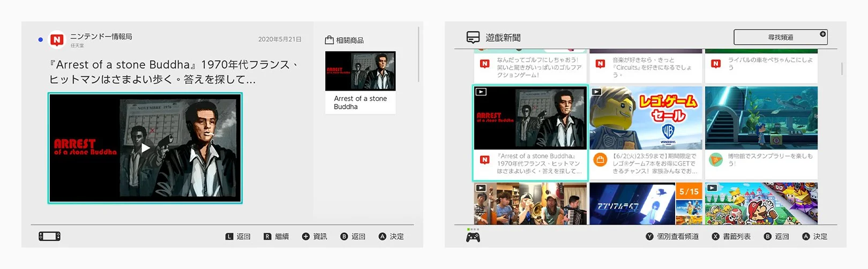Open the related product Arrest of a stone Buddha card
868x269 pixels.
tap(360, 82)
